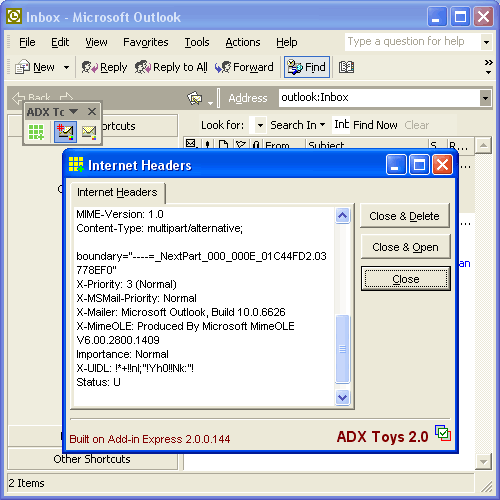Viewport: 500px width, 500px height.
Task: Sort by the envelope icon column header
Action: tap(191, 144)
